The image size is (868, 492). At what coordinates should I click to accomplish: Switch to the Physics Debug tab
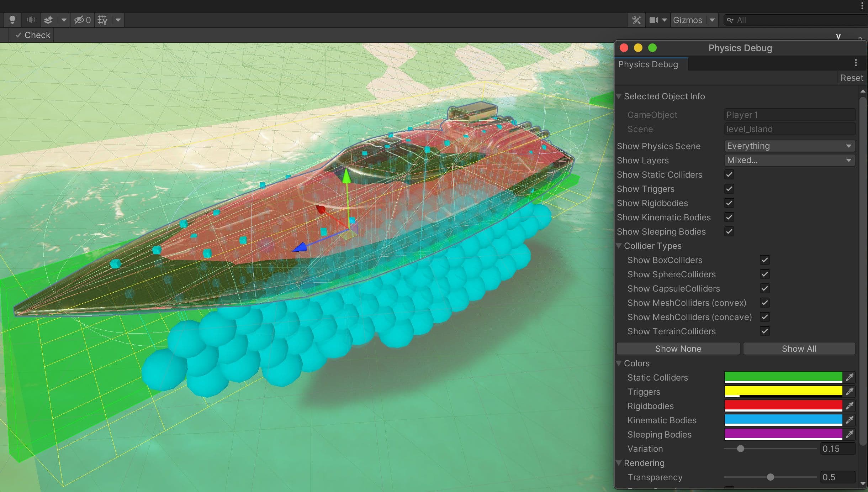click(649, 64)
